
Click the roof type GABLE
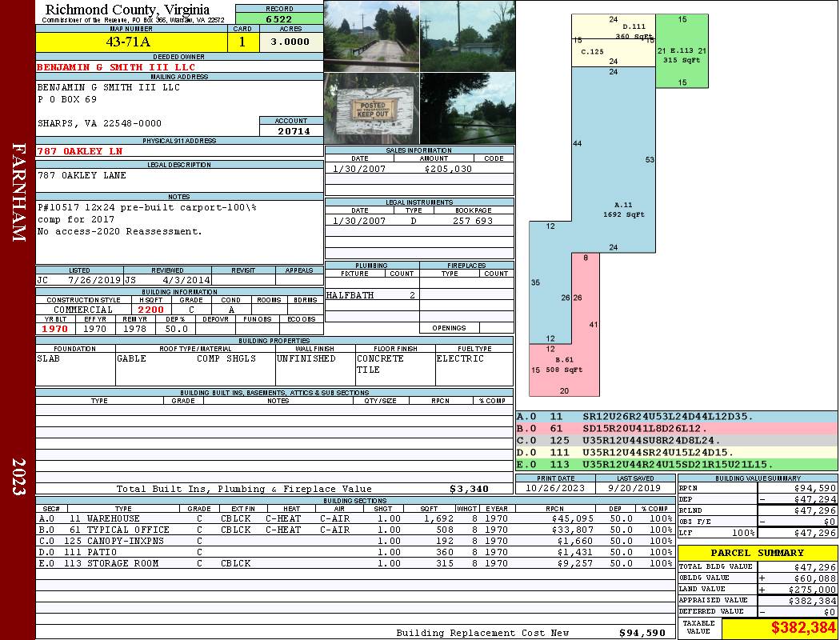coord(131,358)
